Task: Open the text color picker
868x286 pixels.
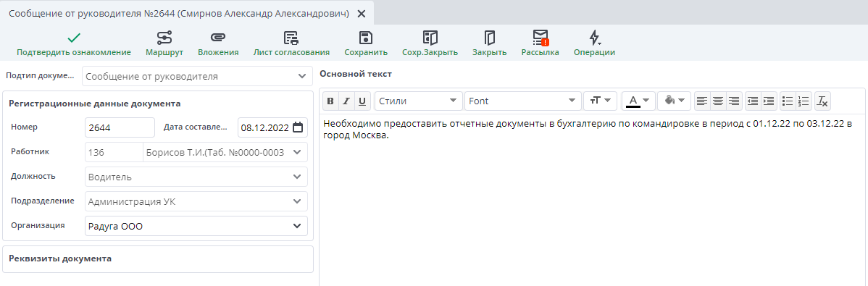Action: (639, 101)
